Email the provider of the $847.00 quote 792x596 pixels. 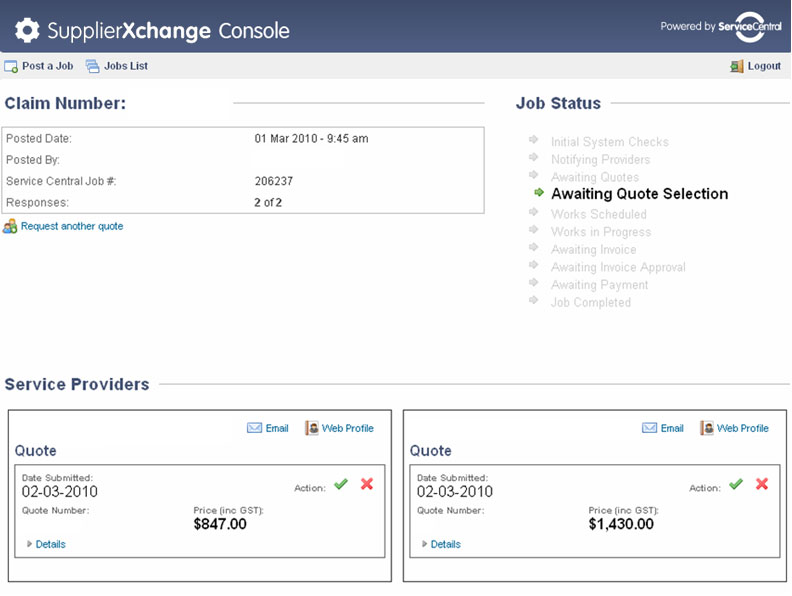277,428
